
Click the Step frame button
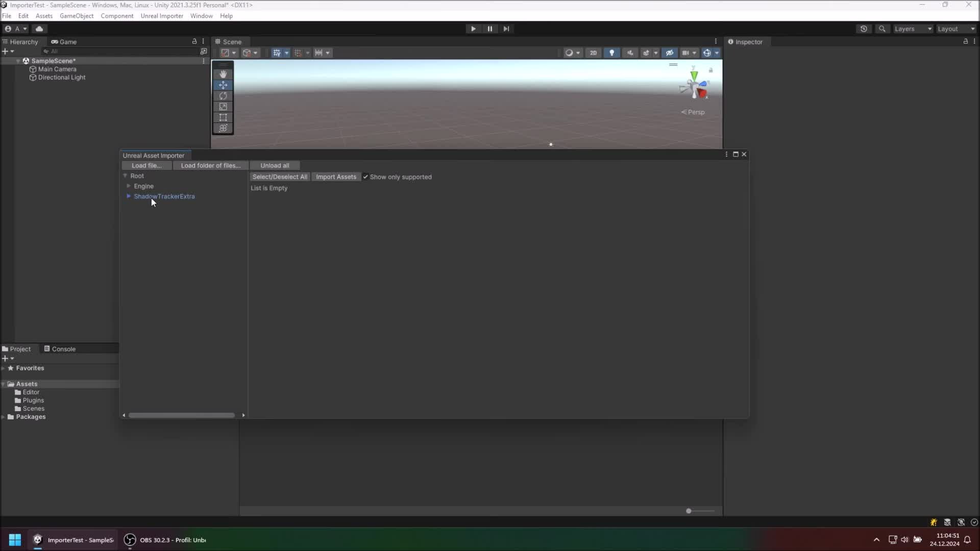coord(506,29)
